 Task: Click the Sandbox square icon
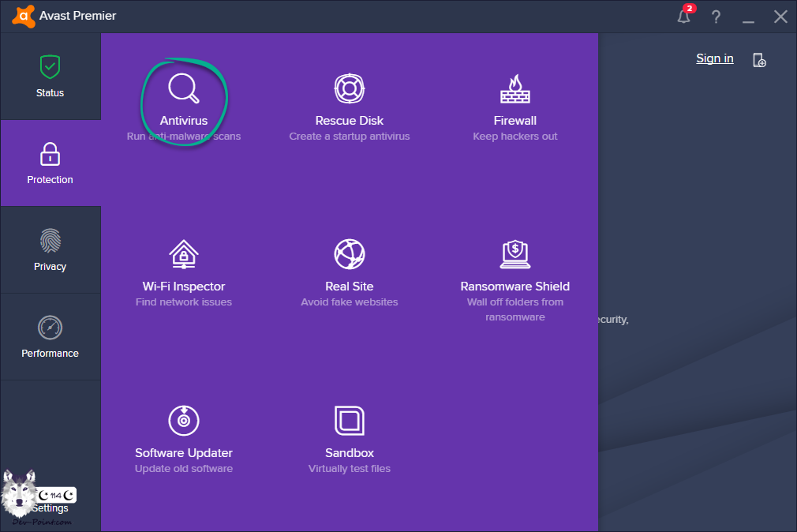[349, 421]
